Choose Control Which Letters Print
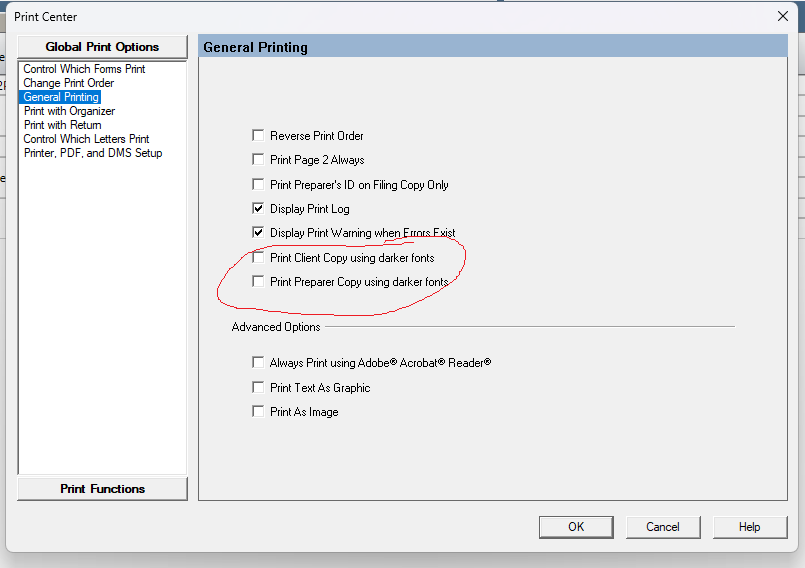 [x=86, y=139]
